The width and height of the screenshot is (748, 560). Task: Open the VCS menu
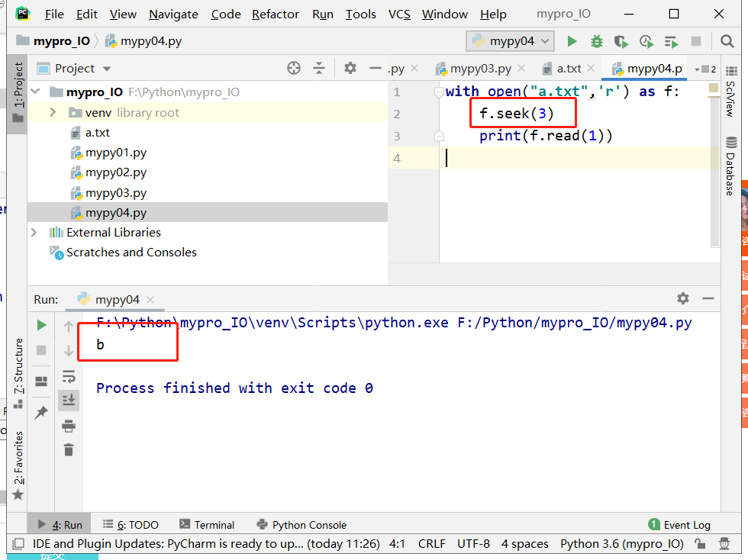pos(399,14)
